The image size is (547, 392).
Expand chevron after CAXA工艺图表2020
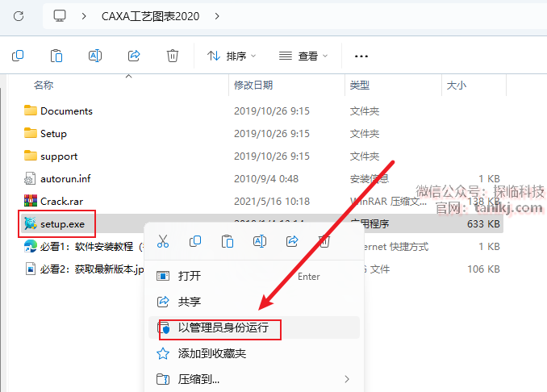click(217, 16)
